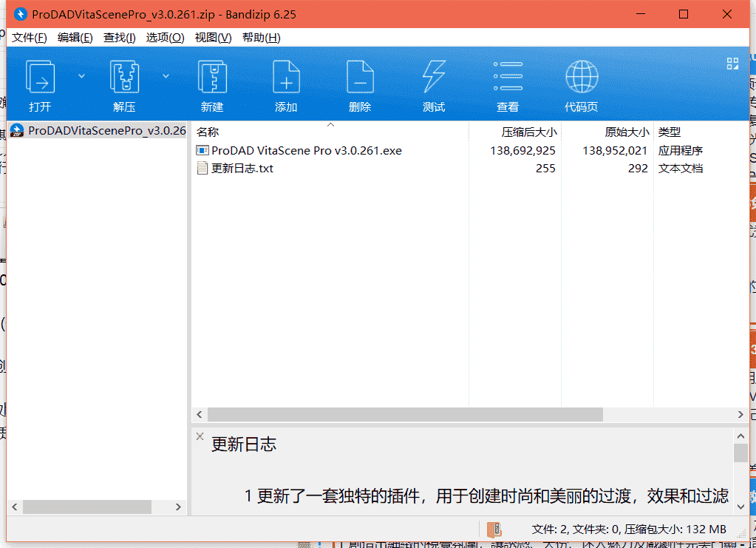Click the Bandizip logo in title bar
The image size is (756, 548).
point(20,14)
